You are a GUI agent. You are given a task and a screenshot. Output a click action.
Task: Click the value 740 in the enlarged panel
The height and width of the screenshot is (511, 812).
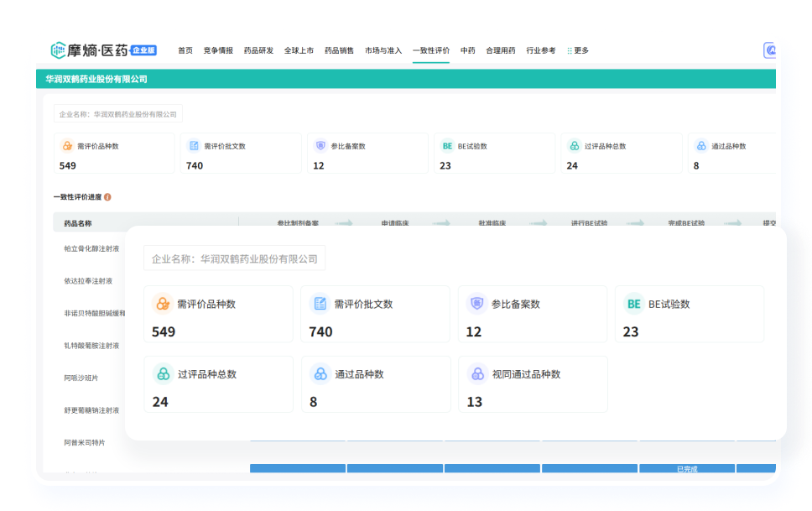(320, 331)
